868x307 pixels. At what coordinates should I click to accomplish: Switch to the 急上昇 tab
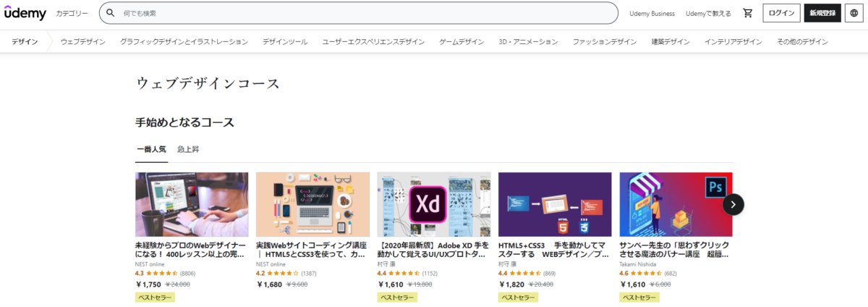(x=188, y=149)
